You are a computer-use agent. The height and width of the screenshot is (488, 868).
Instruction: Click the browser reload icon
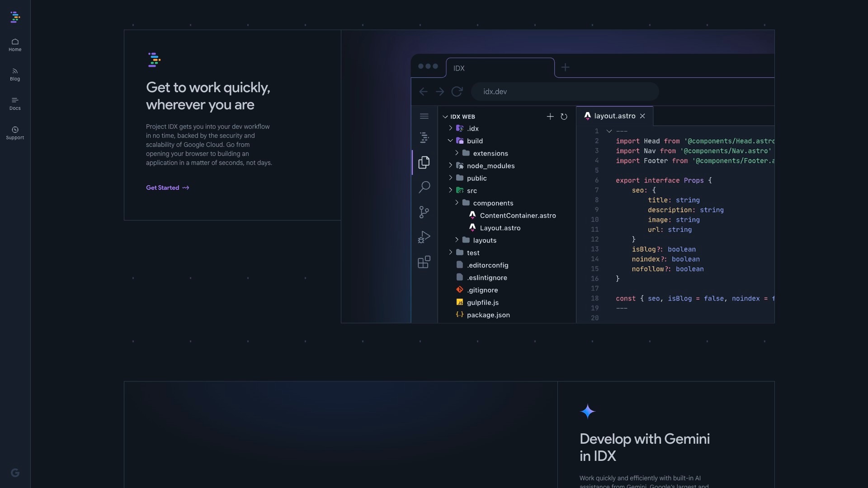pos(457,92)
